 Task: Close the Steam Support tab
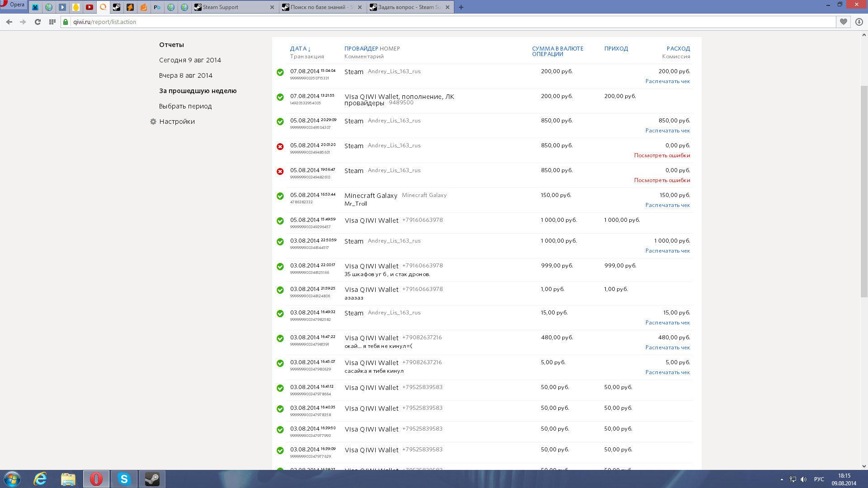coord(272,7)
